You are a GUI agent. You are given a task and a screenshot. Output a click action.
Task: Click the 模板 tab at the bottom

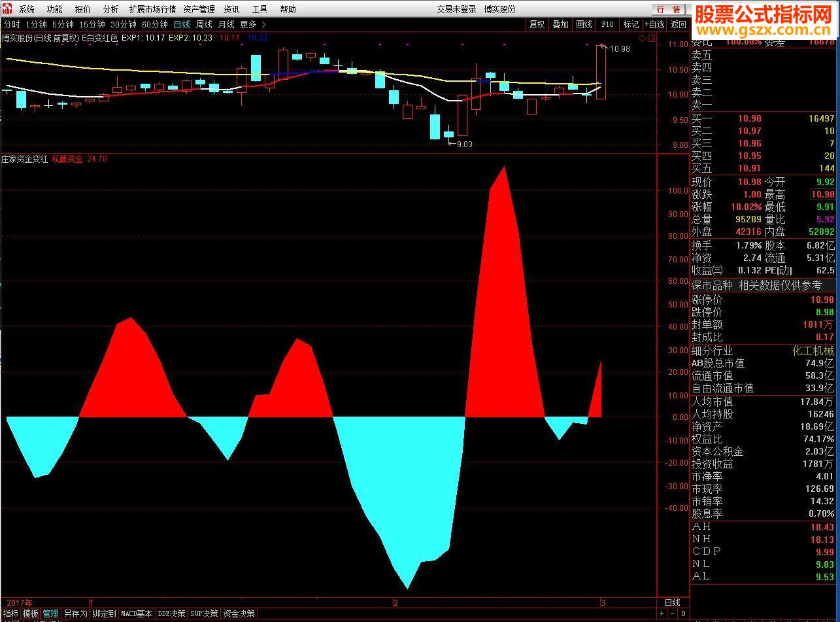(31, 613)
